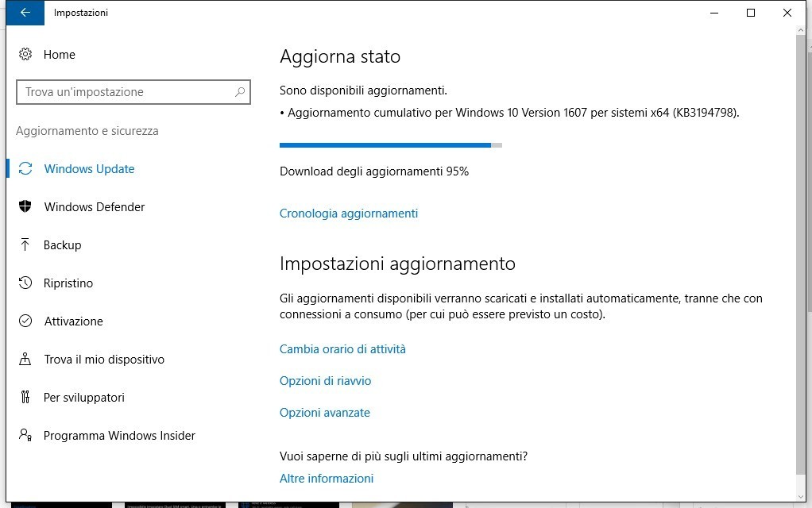812x508 pixels.
Task: Open Opzioni di riavvio link
Action: click(x=325, y=381)
